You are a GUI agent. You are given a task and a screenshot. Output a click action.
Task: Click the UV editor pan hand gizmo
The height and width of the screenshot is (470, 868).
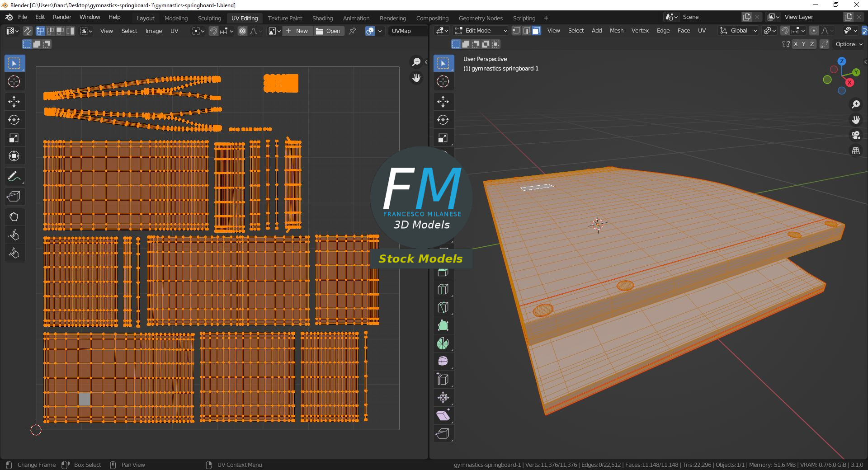coord(416,78)
